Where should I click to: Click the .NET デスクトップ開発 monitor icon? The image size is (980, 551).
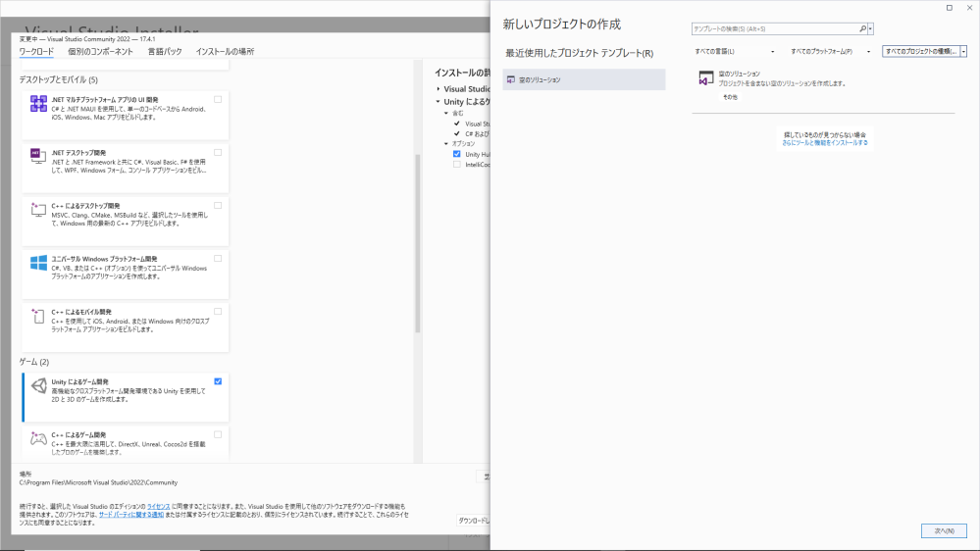(x=39, y=157)
